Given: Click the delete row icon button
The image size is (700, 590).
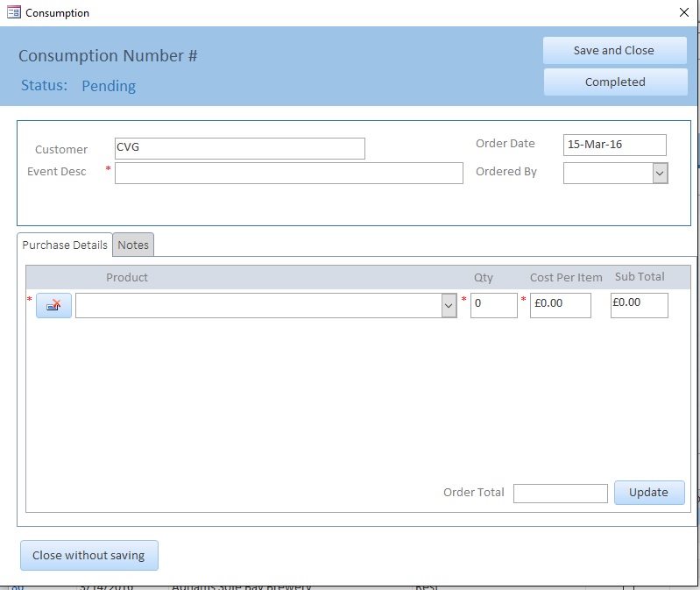Looking at the screenshot, I should pos(53,306).
